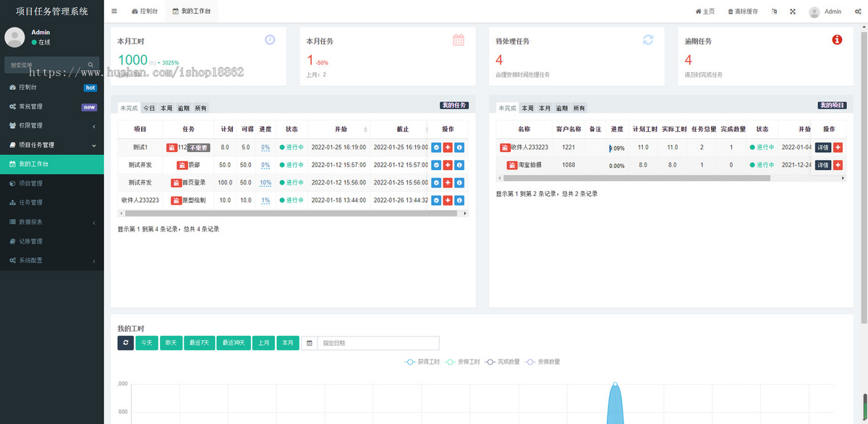Image resolution: width=868 pixels, height=424 pixels.
Task: Switch to the 我的工作台 tab
Action: tap(191, 10)
